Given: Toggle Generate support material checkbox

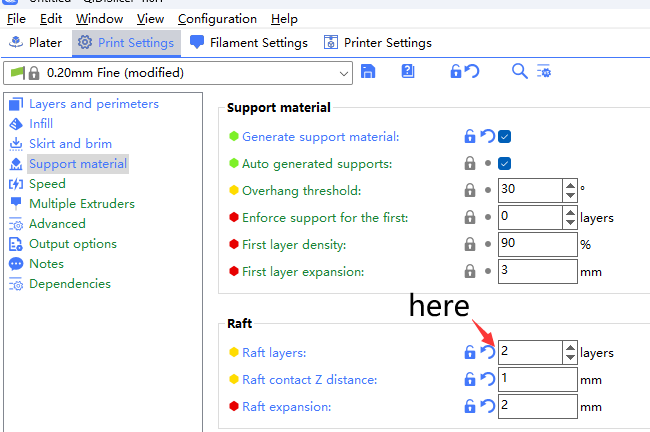Looking at the screenshot, I should [505, 137].
